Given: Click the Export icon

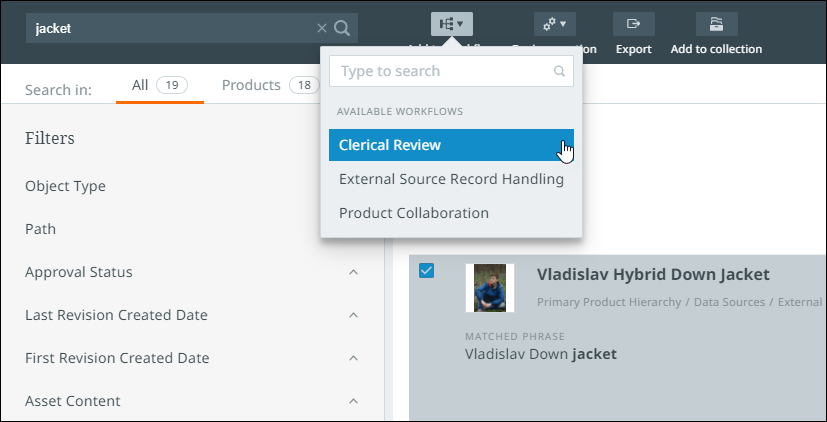Looking at the screenshot, I should tap(633, 24).
